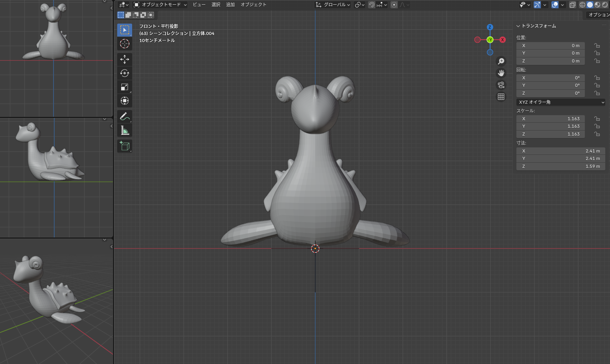
Task: Click the zoom magnifier viewport icon
Action: 501,61
